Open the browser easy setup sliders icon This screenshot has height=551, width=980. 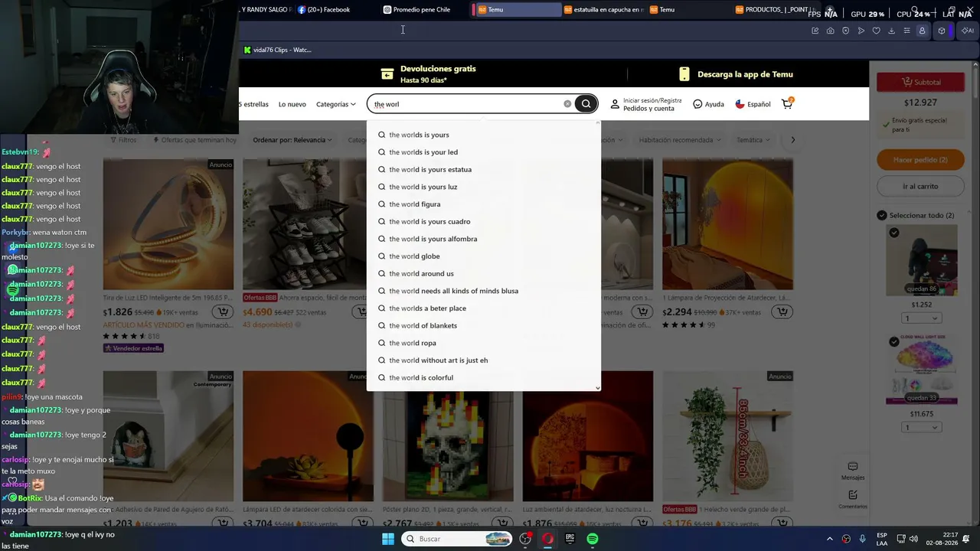pos(906,31)
